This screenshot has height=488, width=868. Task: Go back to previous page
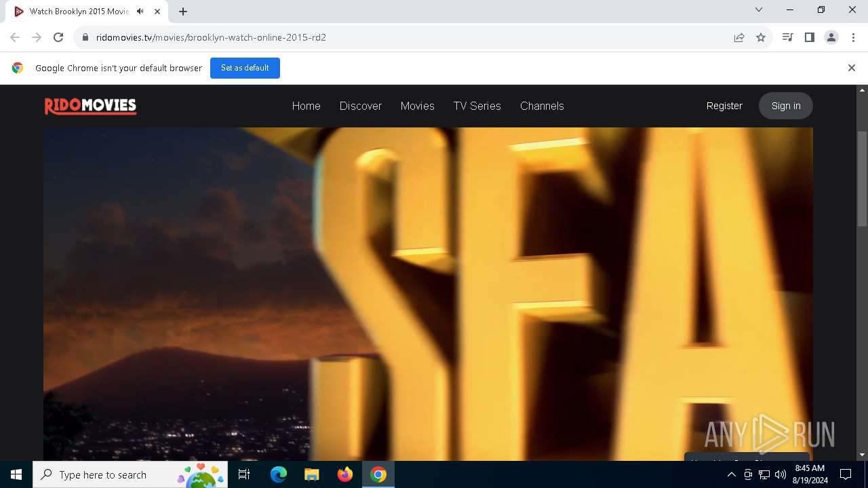[15, 37]
